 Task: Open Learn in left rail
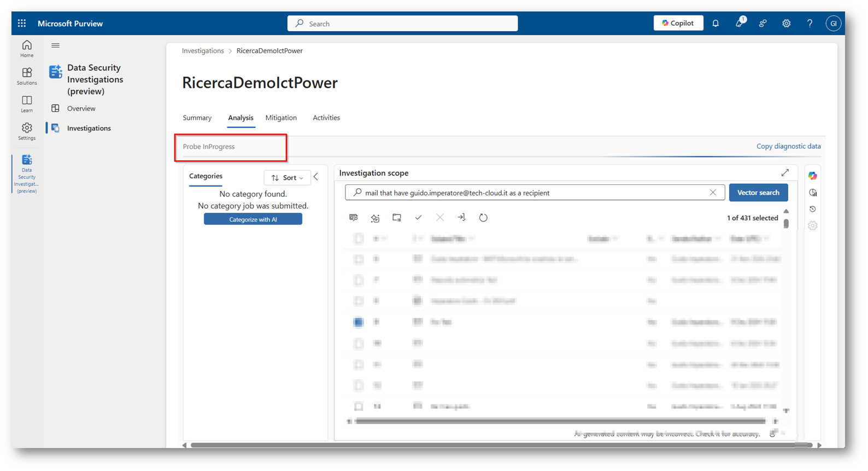tap(27, 104)
